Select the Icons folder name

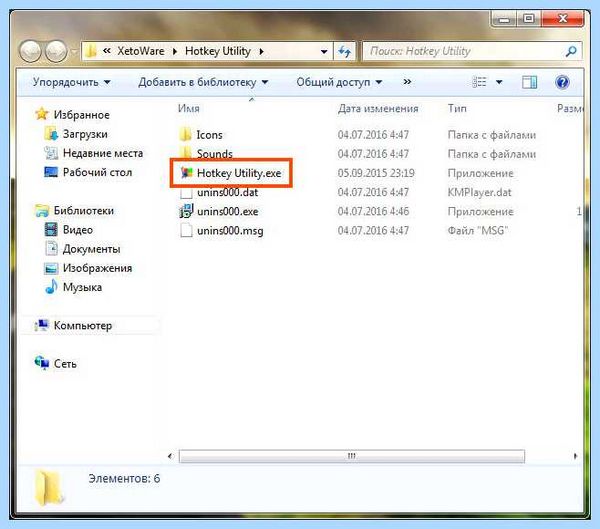coord(209,135)
